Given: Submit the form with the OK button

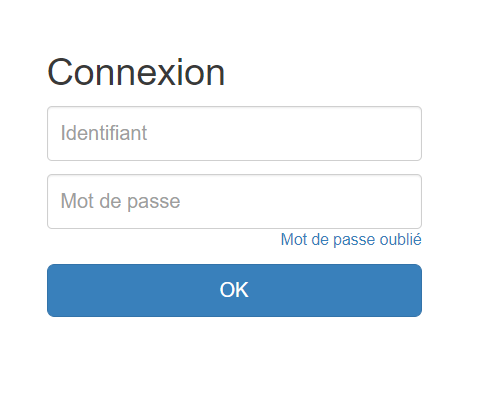Looking at the screenshot, I should tap(234, 290).
